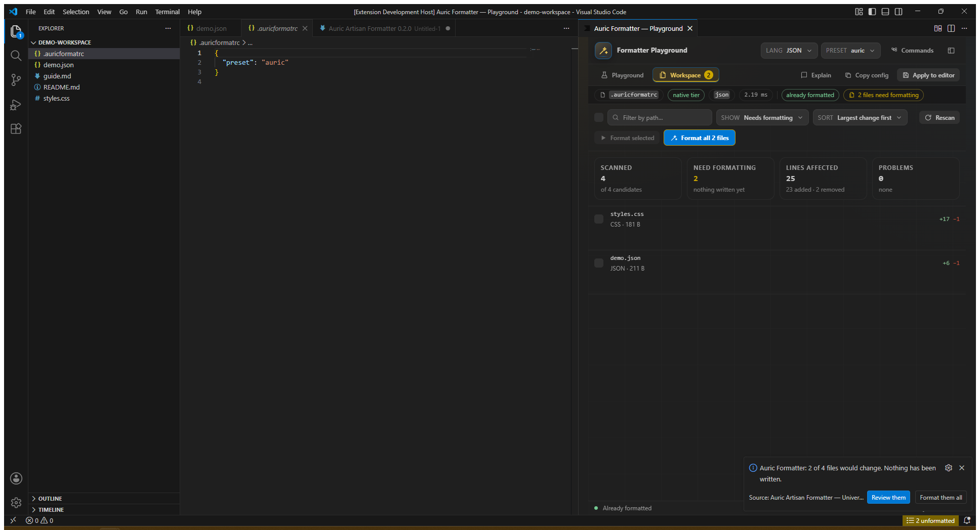The image size is (980, 530).
Task: Show errors and warnings in status bar
Action: tap(39, 520)
